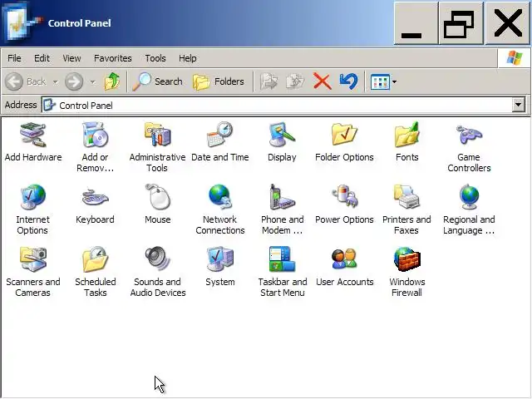This screenshot has width=532, height=399.
Task: Click the Views toolbar icon
Action: click(x=380, y=81)
